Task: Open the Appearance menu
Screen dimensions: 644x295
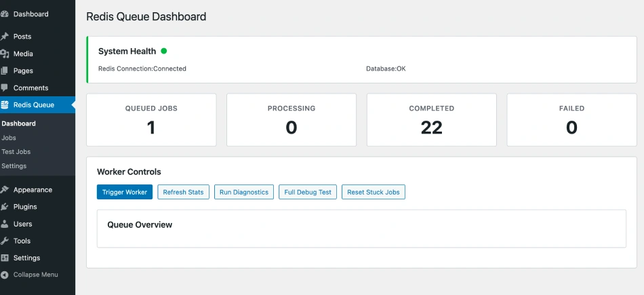Action: click(x=37, y=190)
